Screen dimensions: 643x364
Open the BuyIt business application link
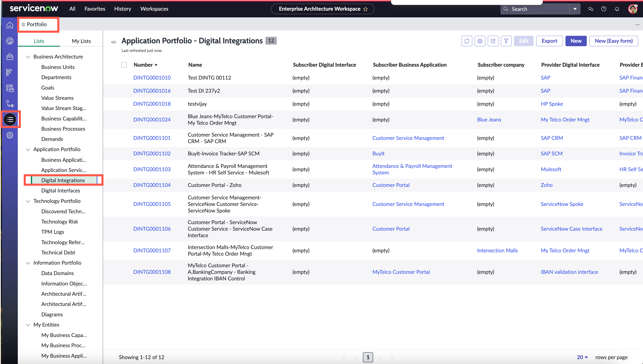(x=378, y=154)
